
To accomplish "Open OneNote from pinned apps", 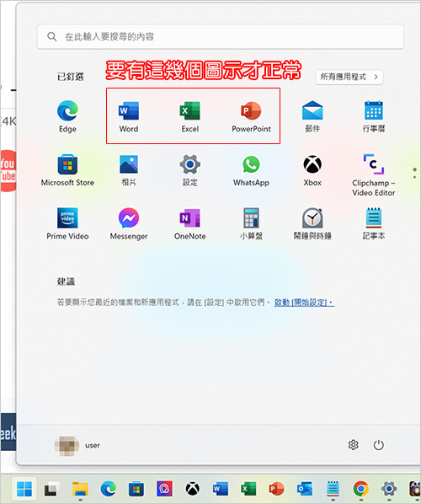I will pyautogui.click(x=189, y=223).
